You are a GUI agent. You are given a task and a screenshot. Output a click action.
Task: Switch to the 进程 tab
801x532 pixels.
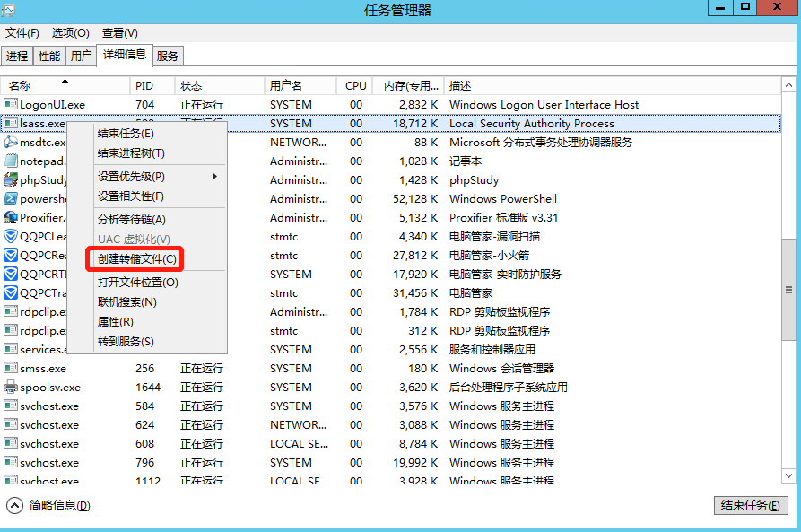[17, 56]
